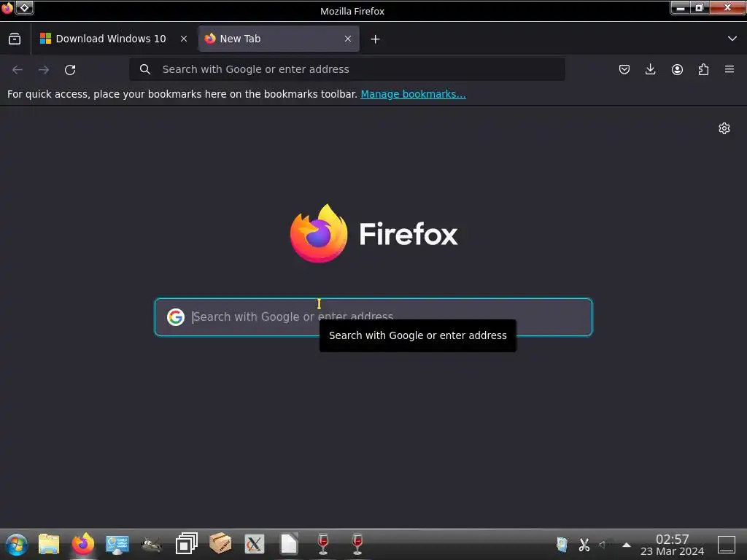Open the Firefox account menu
The height and width of the screenshot is (560, 747).
click(x=677, y=69)
